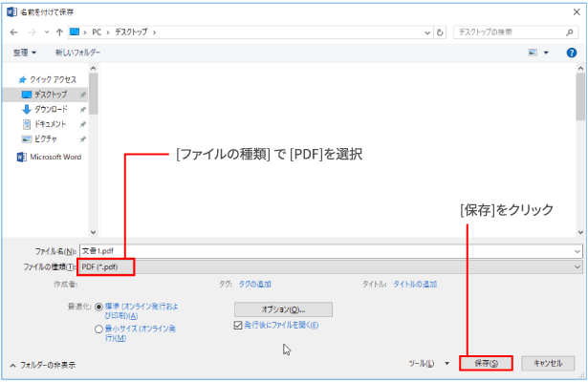The image size is (588, 382).
Task: Open the デスクトップ folder in sidebar
Action: [50, 95]
